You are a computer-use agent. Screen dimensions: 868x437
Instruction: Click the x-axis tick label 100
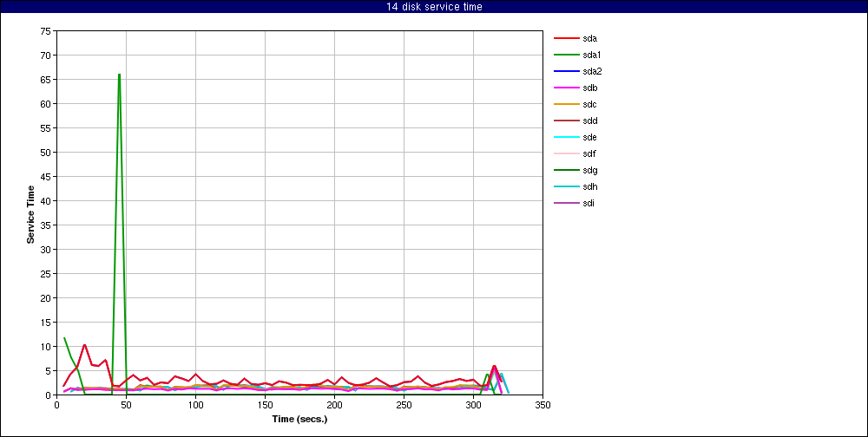pos(195,405)
